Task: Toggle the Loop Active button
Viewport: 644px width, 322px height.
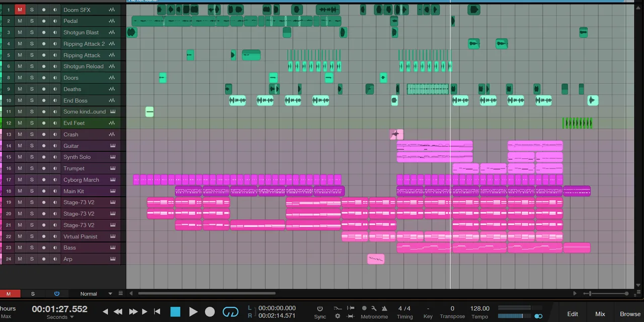Action: (230, 312)
